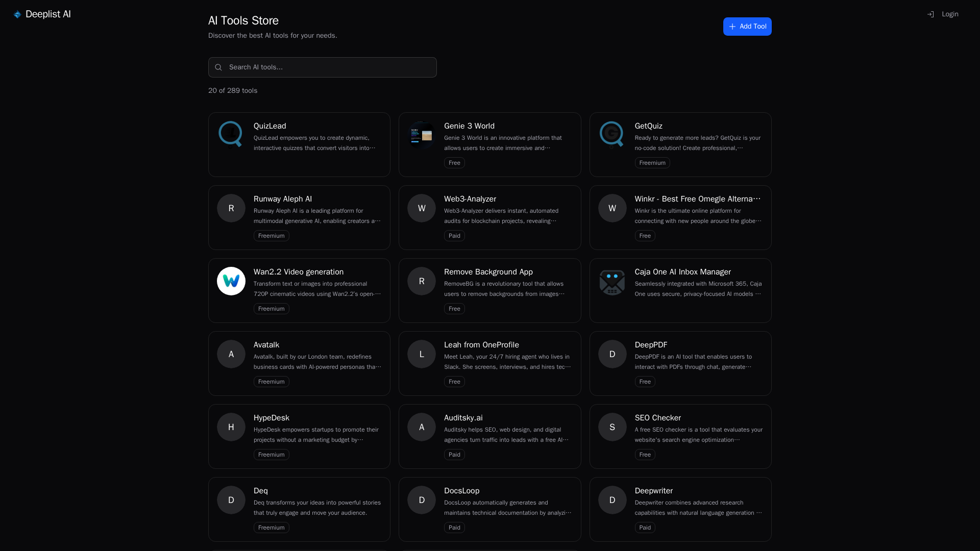Open the Deepwriter tool title
Image resolution: width=980 pixels, height=551 pixels.
[x=653, y=491]
